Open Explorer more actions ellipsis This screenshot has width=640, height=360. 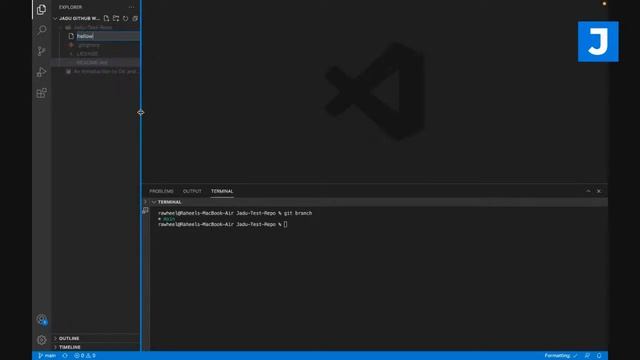[x=131, y=7]
